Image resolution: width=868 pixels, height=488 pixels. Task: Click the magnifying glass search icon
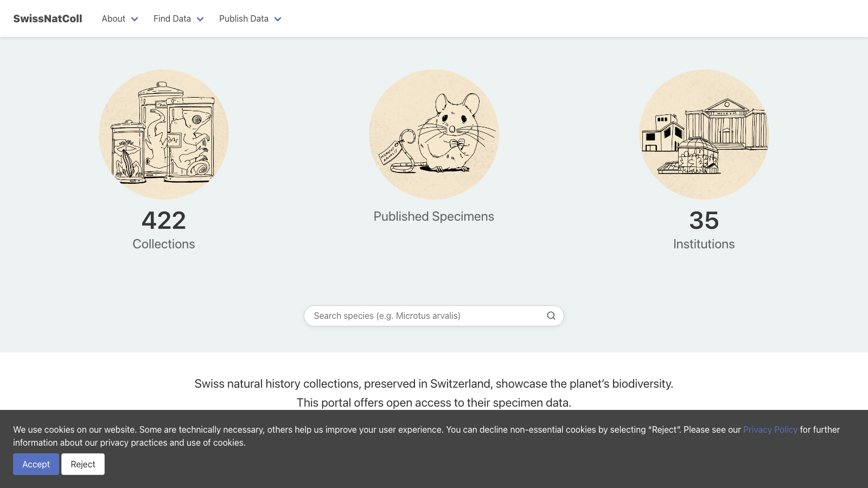point(551,316)
